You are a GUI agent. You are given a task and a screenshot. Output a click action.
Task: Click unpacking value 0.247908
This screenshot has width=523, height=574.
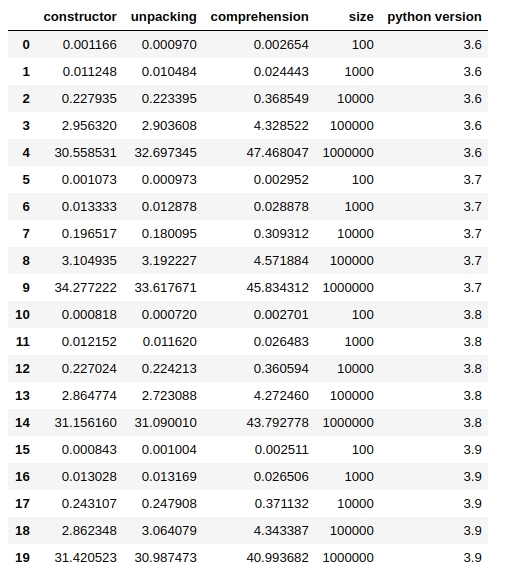169,504
